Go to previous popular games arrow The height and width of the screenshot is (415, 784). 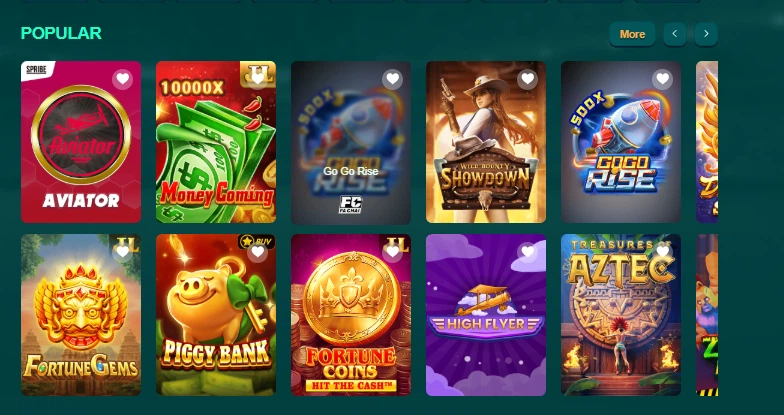674,34
